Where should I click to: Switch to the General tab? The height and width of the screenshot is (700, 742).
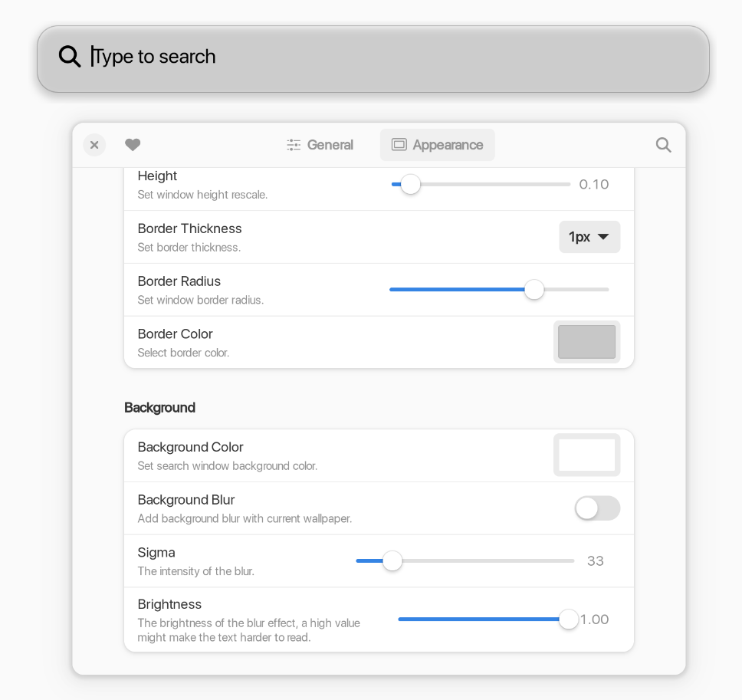[x=320, y=145]
